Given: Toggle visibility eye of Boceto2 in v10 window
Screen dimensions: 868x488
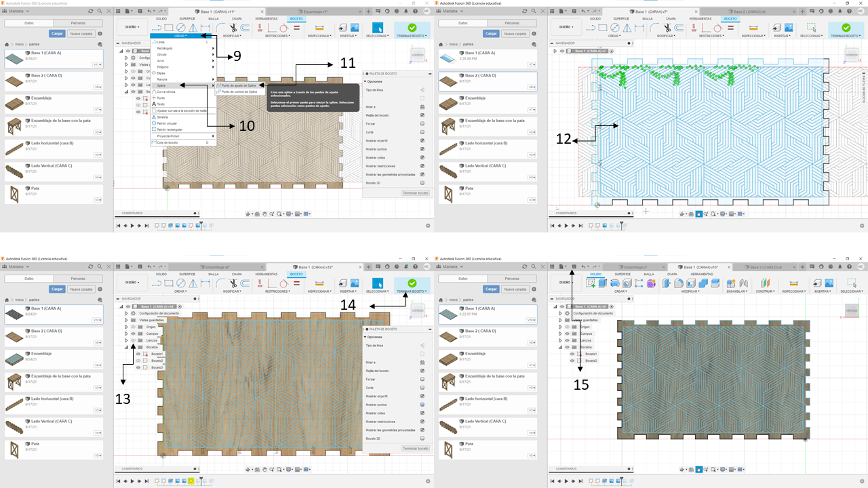Looking at the screenshot, I should coord(572,361).
